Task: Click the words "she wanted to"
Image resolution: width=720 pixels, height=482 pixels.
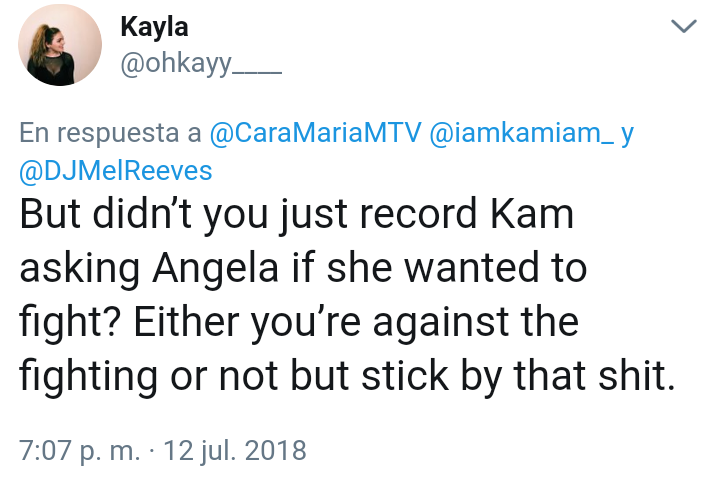Action: coord(457,268)
